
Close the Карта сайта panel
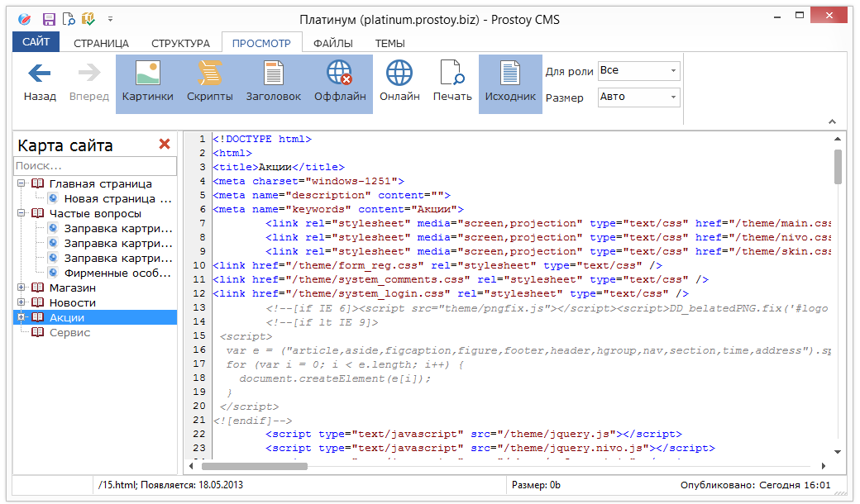[165, 144]
